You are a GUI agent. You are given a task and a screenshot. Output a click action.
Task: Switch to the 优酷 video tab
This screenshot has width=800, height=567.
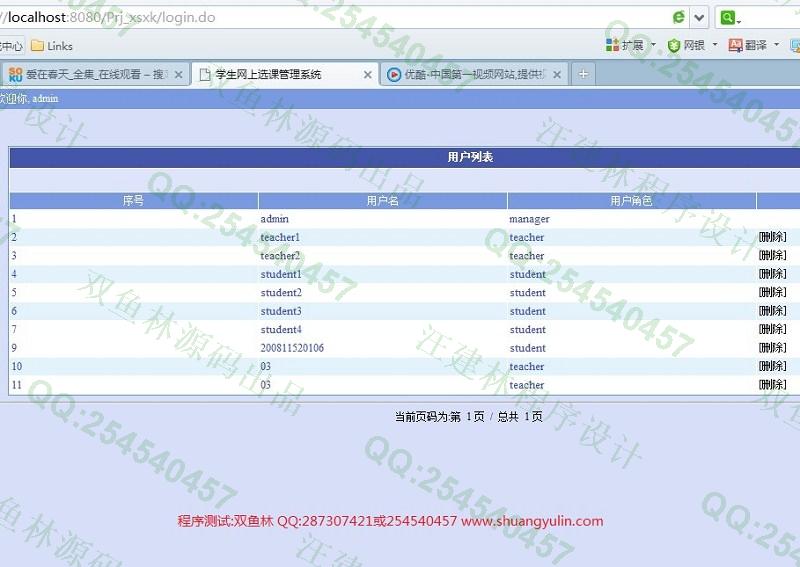coord(474,75)
